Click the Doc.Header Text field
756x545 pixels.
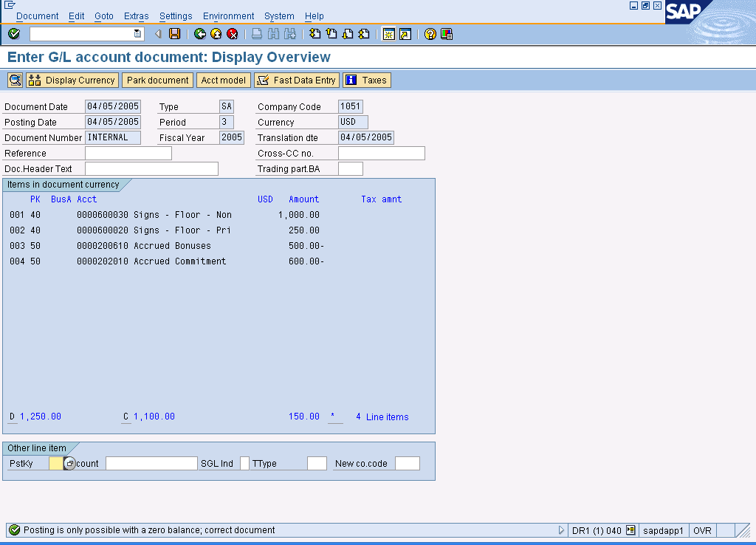click(151, 169)
